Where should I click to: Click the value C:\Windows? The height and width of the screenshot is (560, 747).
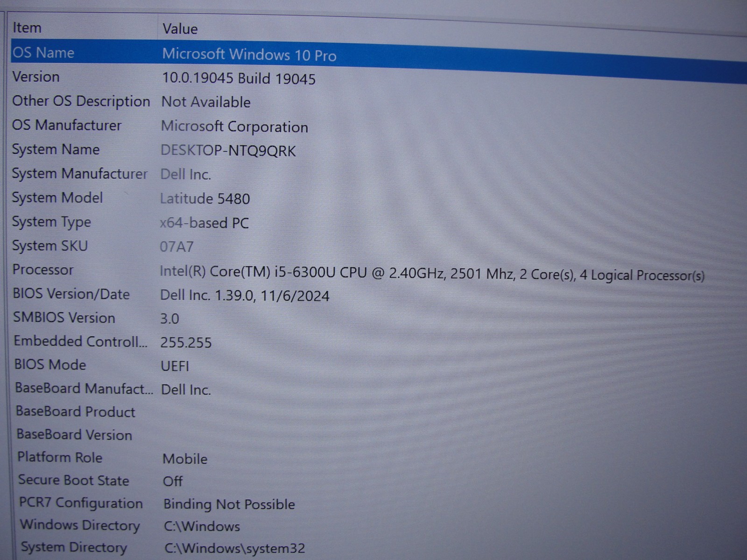(x=202, y=526)
